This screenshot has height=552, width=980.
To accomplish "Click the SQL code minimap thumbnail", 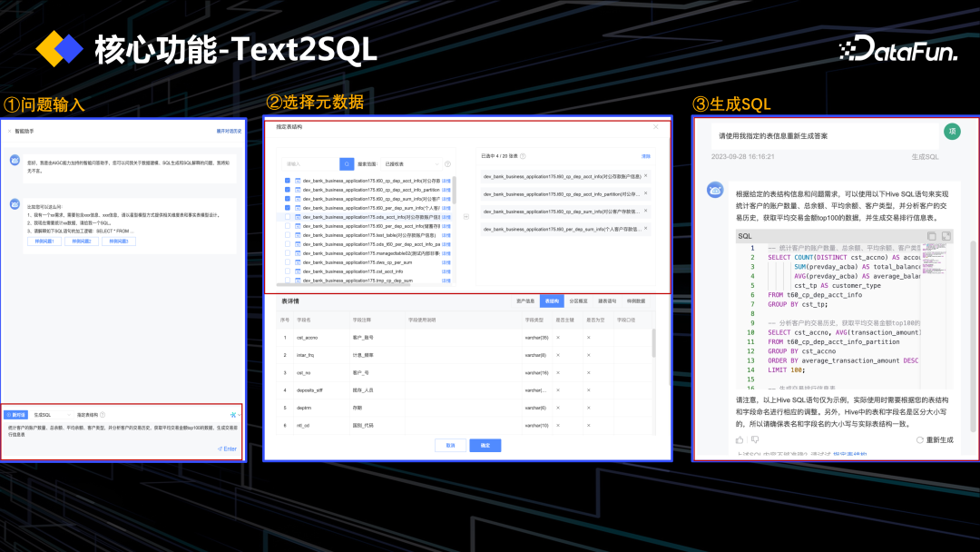I will pyautogui.click(x=934, y=259).
